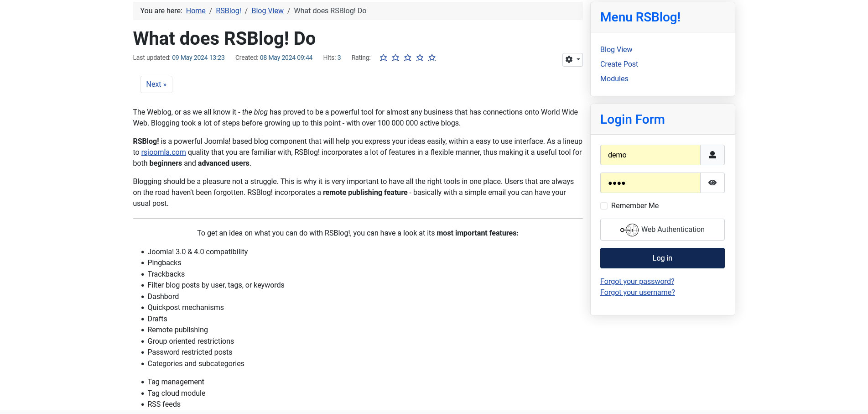Rate the post four stars

click(420, 58)
